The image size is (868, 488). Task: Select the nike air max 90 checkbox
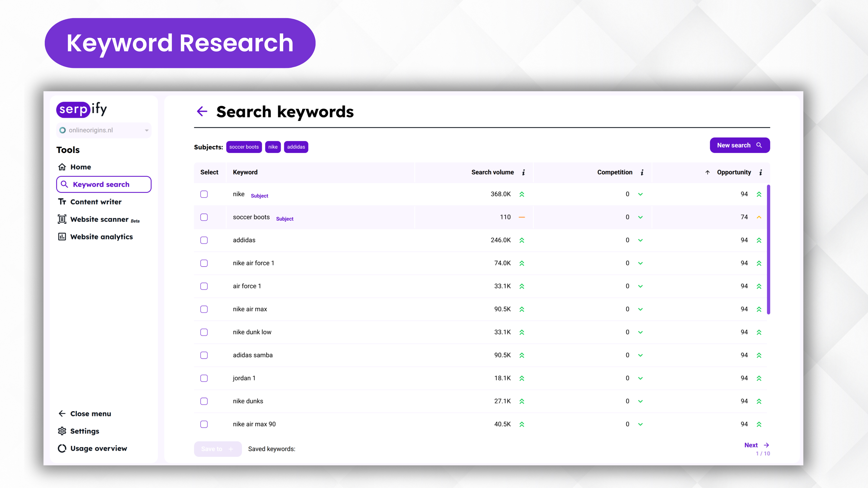(204, 424)
